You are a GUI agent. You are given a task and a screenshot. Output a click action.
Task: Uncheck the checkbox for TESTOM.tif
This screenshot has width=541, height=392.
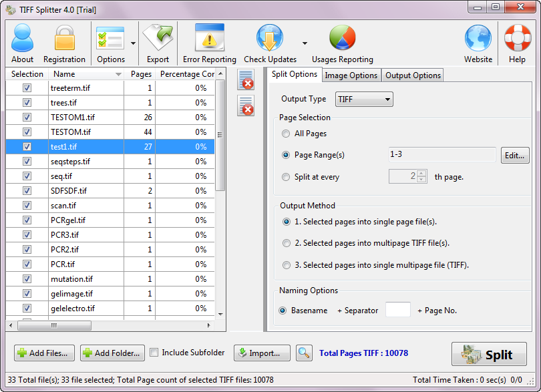[27, 132]
